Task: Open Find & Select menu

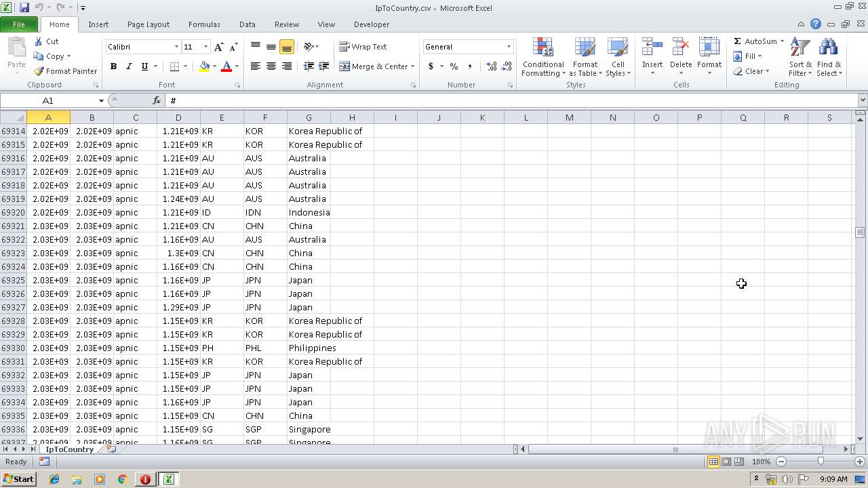Action: point(829,58)
